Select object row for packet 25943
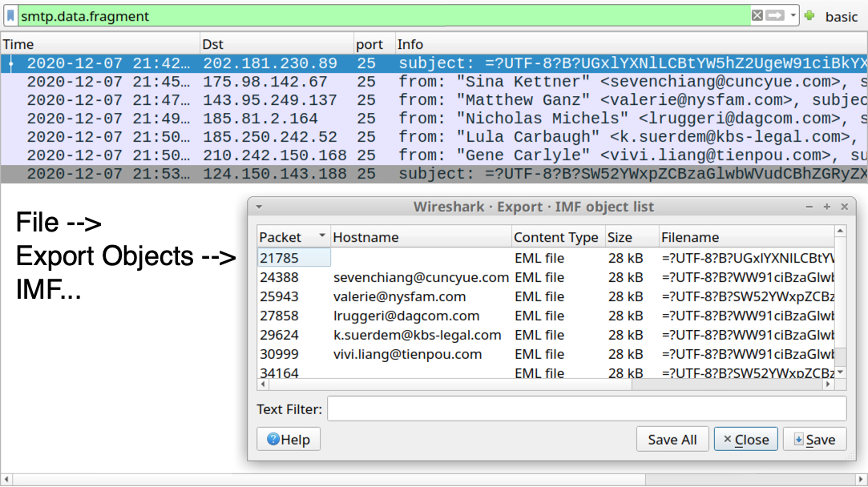The height and width of the screenshot is (487, 868). (x=546, y=296)
